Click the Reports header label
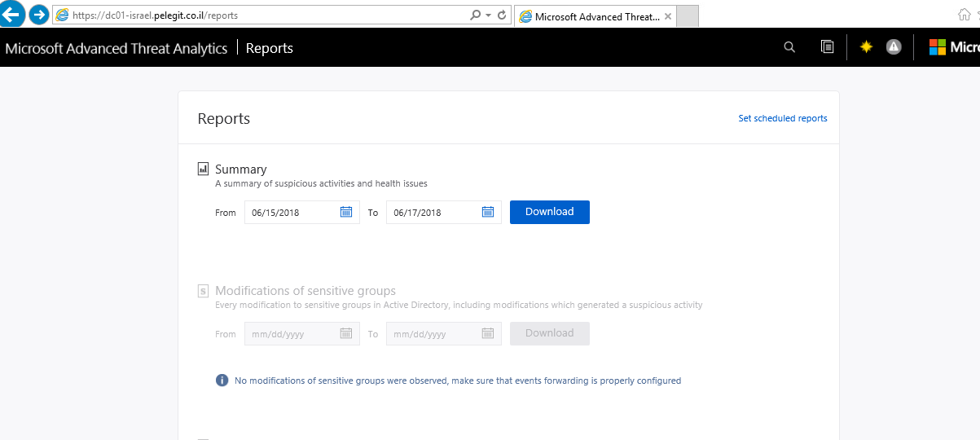The height and width of the screenshot is (440, 980). tap(270, 48)
